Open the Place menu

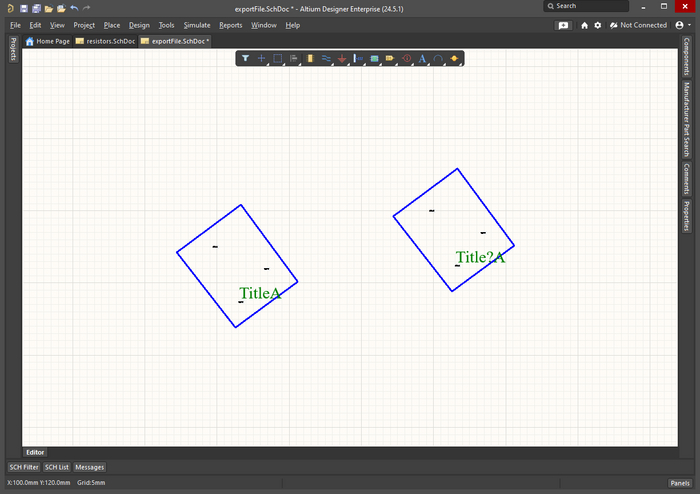[112, 25]
